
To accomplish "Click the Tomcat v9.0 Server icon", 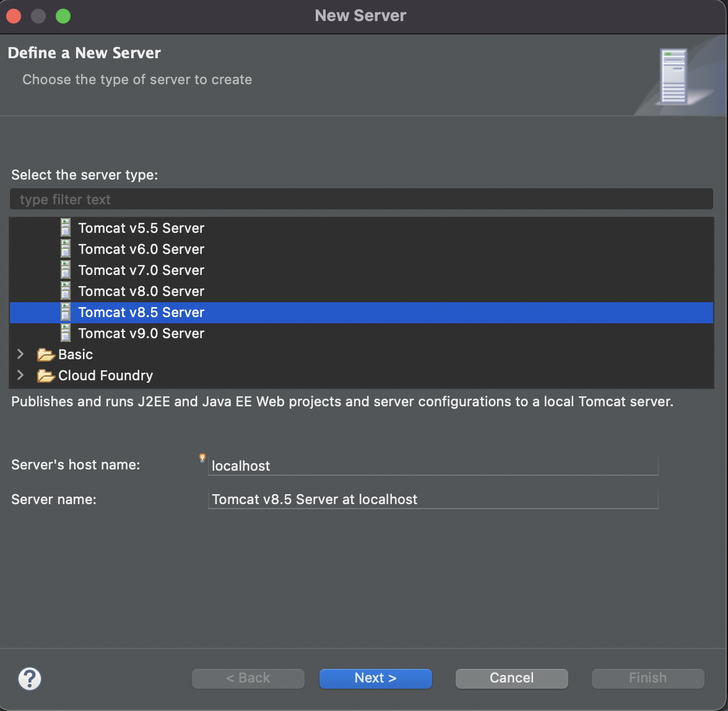I will pos(66,333).
